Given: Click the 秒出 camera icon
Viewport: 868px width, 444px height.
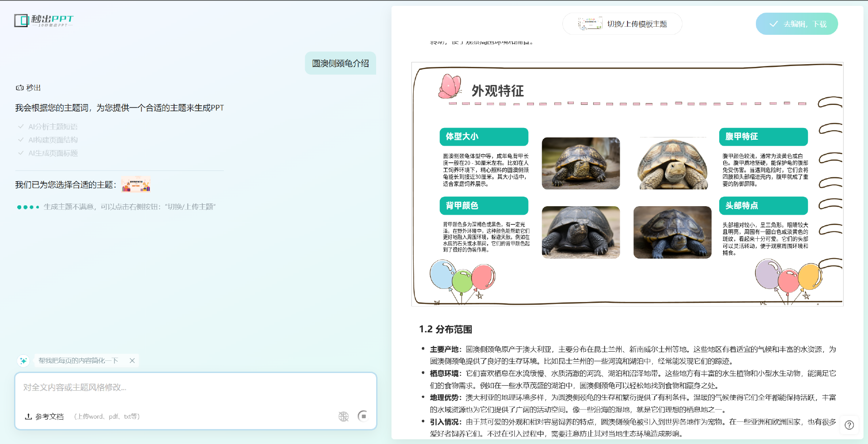Looking at the screenshot, I should click(x=19, y=87).
